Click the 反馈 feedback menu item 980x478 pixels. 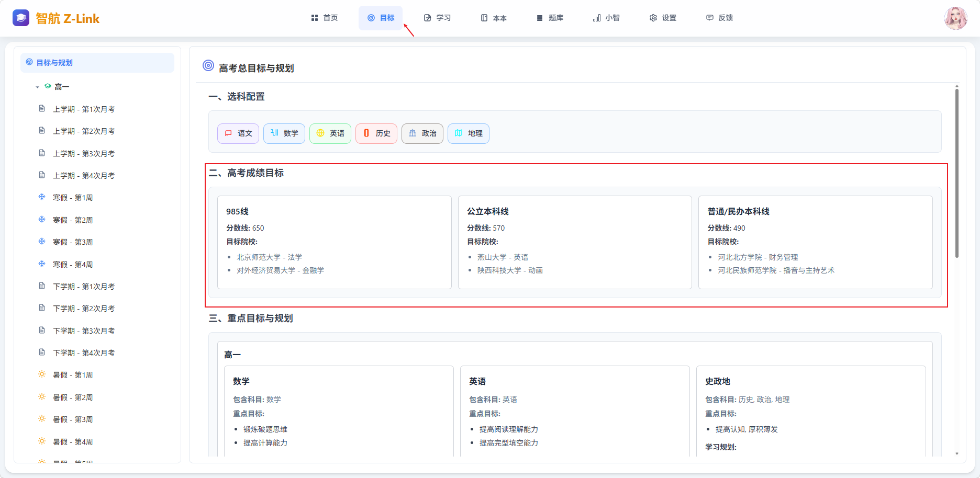(719, 18)
